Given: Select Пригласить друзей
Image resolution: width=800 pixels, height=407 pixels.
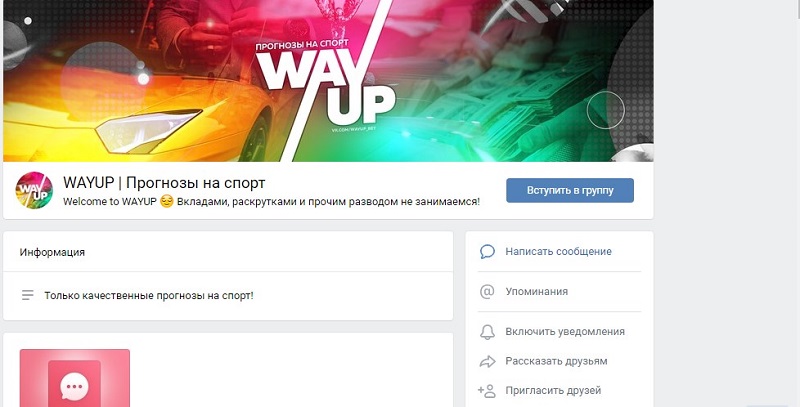Looking at the screenshot, I should point(553,391).
